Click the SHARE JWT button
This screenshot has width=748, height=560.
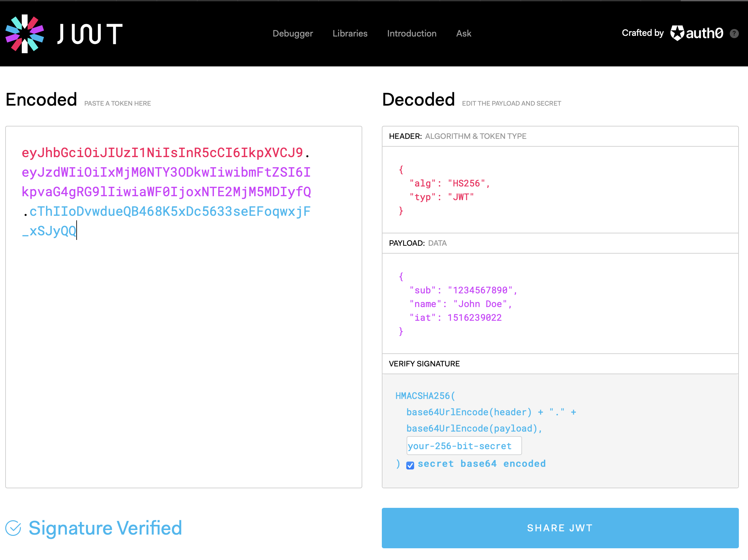[560, 528]
